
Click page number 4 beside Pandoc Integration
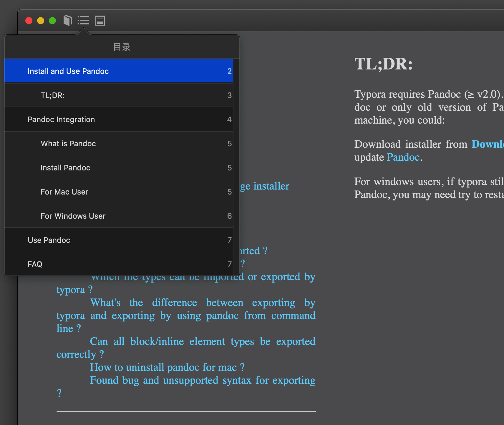(229, 119)
